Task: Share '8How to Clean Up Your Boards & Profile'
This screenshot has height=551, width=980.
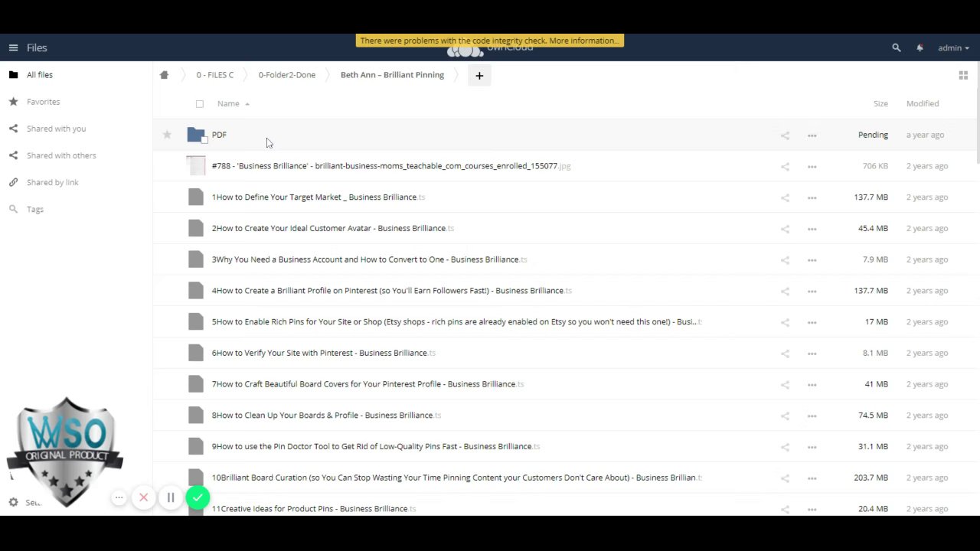Action: 785,416
